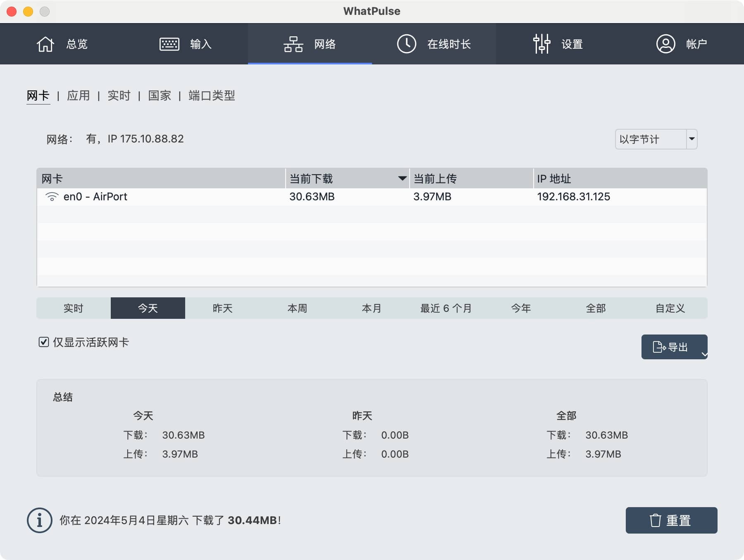Select the 最近 6 个月 time range

click(x=446, y=308)
